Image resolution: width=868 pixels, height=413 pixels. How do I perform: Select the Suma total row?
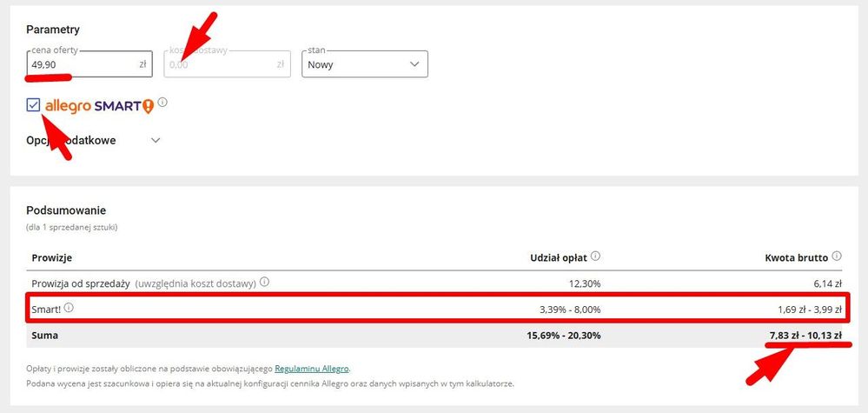(x=434, y=336)
